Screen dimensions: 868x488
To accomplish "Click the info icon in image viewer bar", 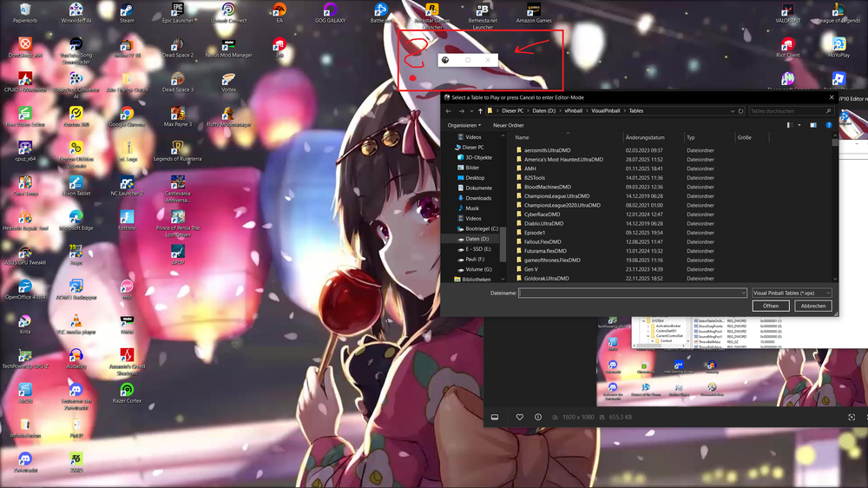I will click(538, 417).
